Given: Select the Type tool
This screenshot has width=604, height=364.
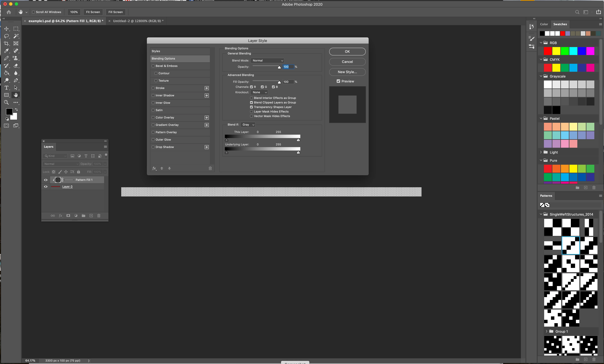Looking at the screenshot, I should click(6, 88).
